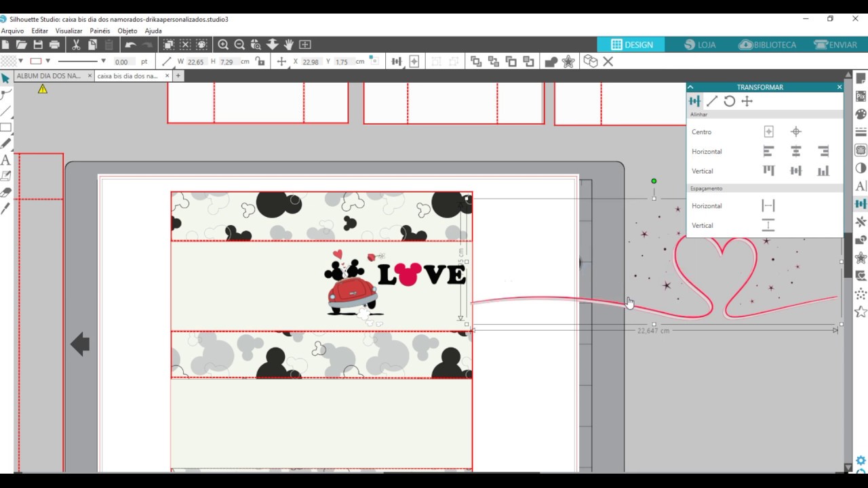
Task: Align objects to horizontal right
Action: [x=823, y=151]
